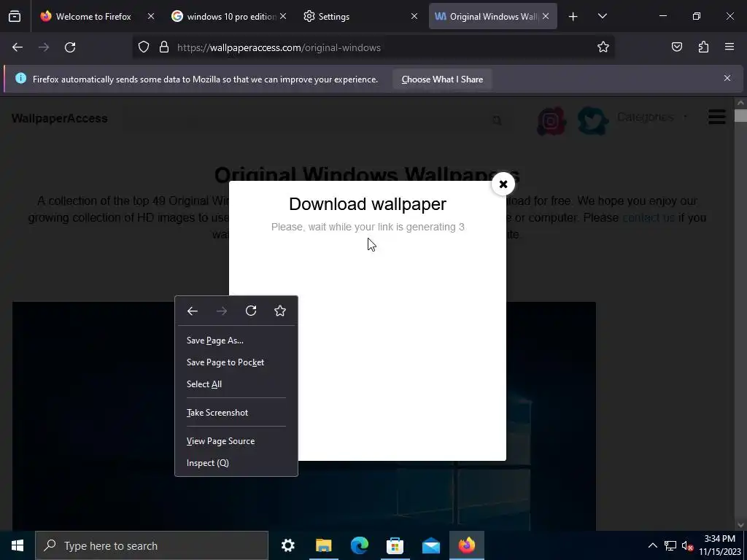Show hidden system tray icons
The image size is (747, 560).
coord(653,545)
